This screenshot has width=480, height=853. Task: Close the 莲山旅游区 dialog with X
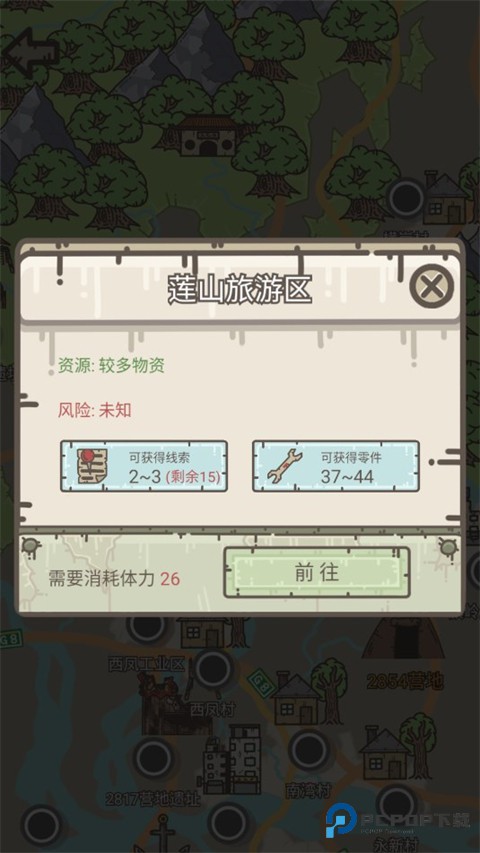coord(432,286)
